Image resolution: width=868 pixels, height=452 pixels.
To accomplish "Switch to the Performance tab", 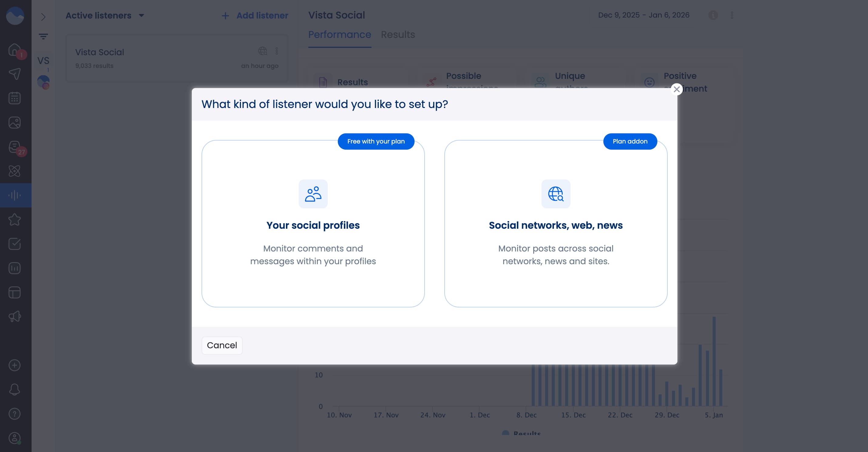I will click(339, 34).
